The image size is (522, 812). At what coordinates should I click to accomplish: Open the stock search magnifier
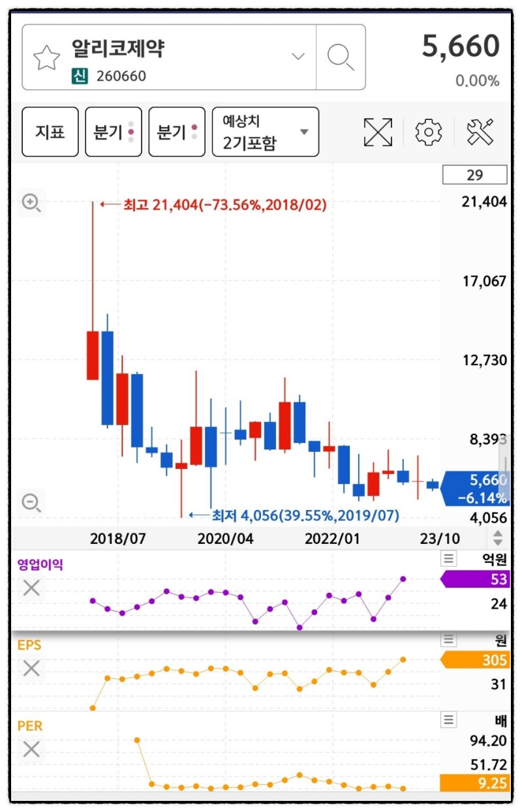(341, 57)
